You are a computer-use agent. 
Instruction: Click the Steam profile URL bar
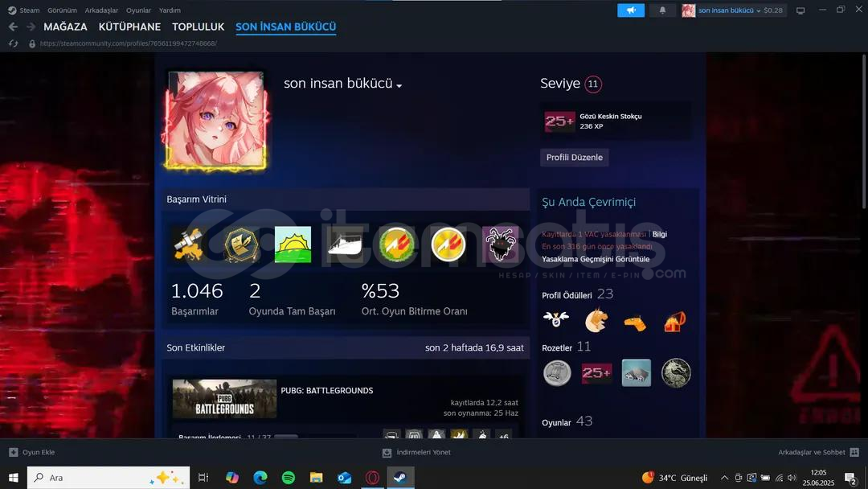(129, 43)
